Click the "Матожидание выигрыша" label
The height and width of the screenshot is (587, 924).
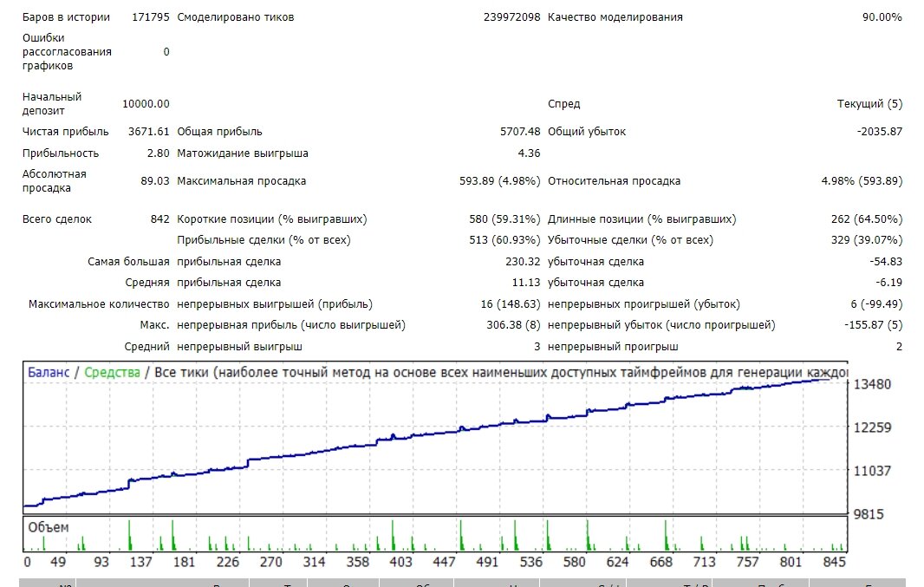(242, 153)
